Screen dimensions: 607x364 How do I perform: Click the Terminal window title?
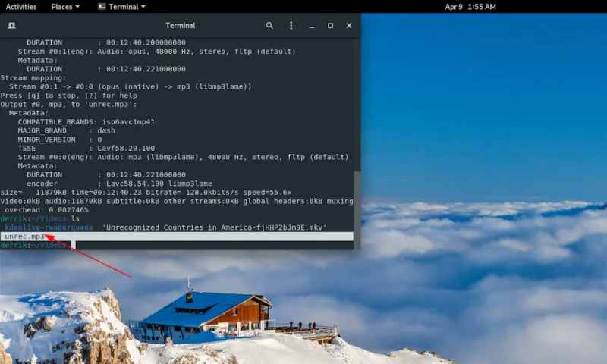(181, 26)
